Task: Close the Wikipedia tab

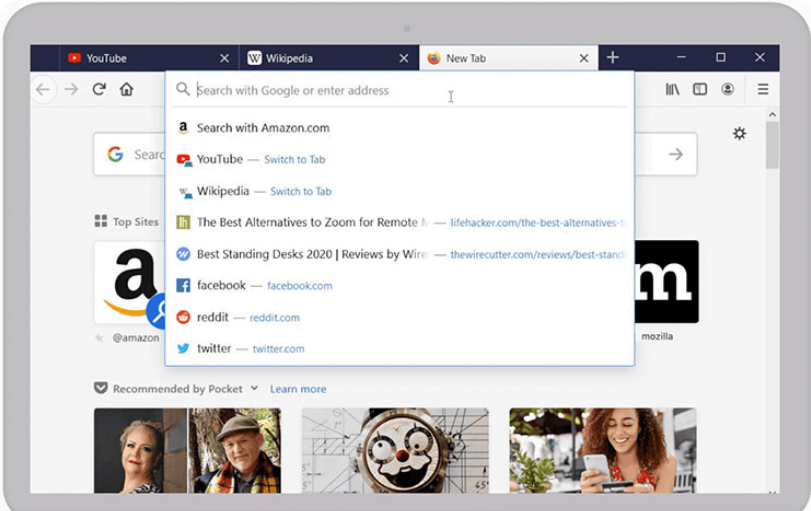Action: tap(404, 58)
